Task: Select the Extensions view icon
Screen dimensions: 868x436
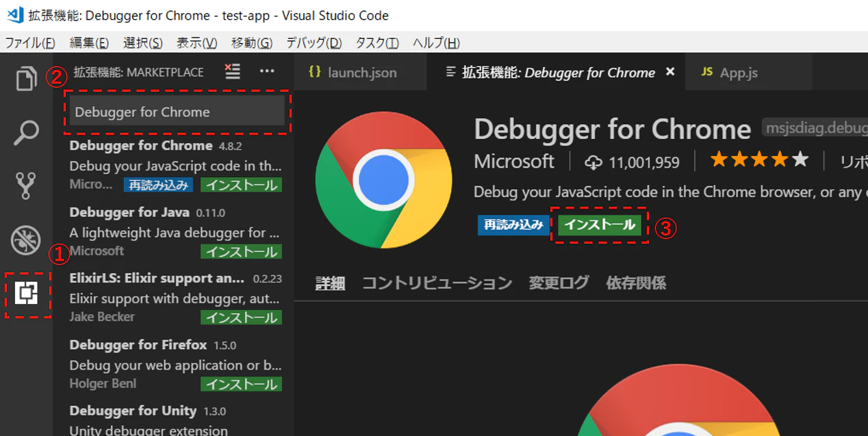Action: coord(27,293)
